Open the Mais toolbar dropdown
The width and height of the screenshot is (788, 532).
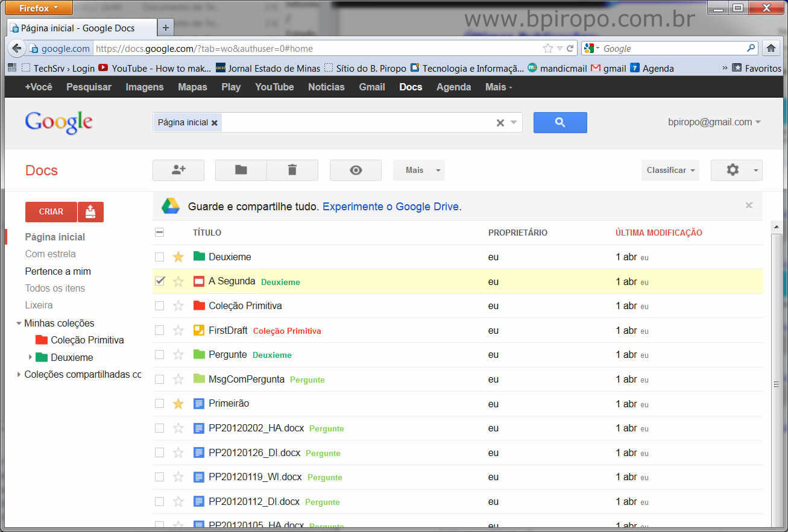point(419,170)
